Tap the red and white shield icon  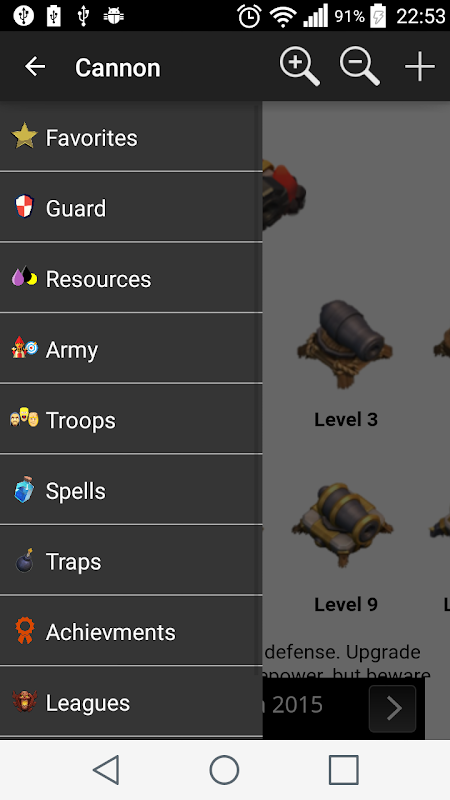(x=24, y=207)
